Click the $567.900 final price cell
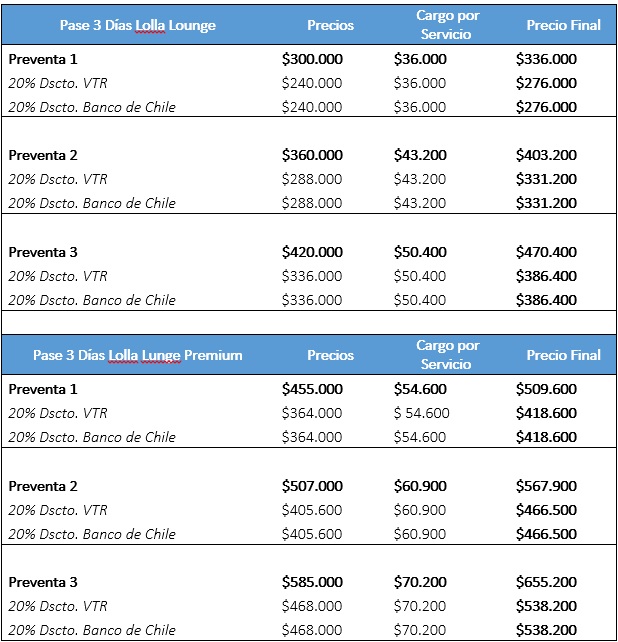This screenshot has width=618, height=642. tap(546, 486)
